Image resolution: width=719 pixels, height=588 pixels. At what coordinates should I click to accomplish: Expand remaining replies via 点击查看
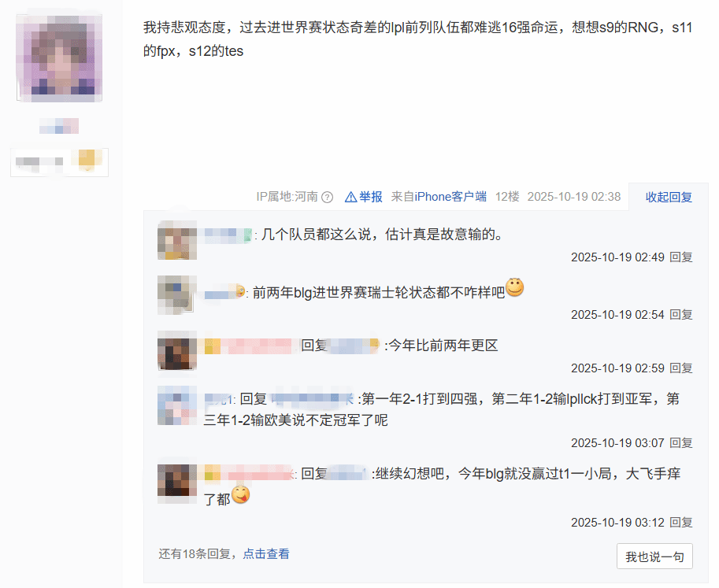coord(266,553)
